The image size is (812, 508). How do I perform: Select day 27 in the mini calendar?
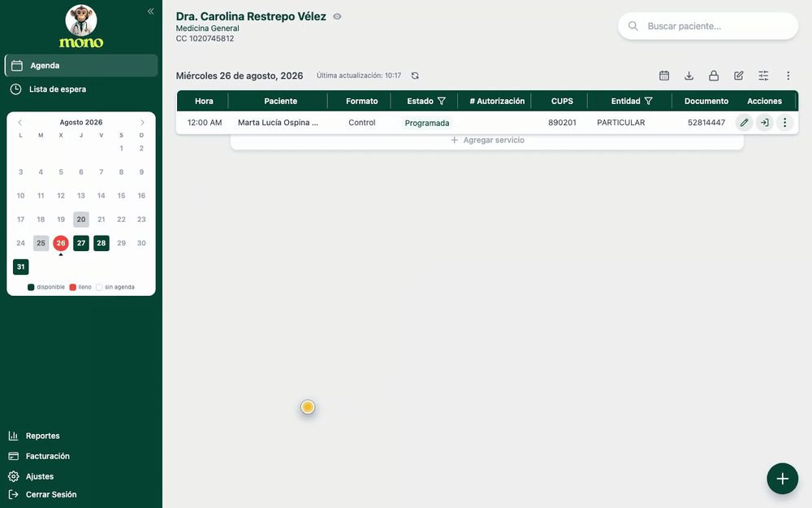(x=81, y=243)
